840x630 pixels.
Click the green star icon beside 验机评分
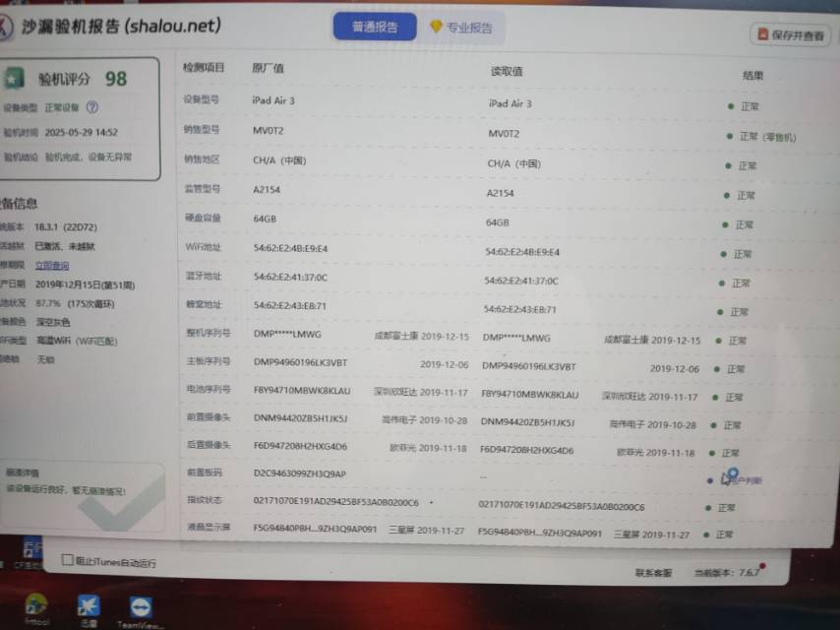pyautogui.click(x=14, y=79)
